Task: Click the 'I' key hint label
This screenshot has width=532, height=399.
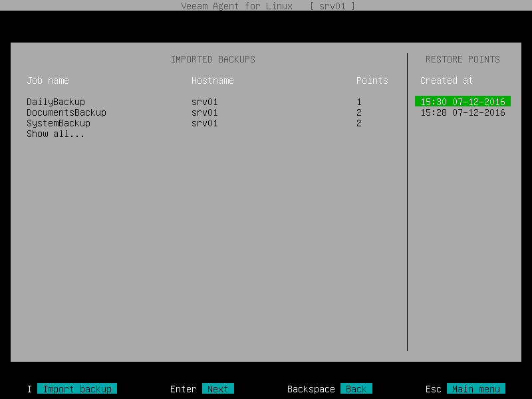Action: point(29,389)
